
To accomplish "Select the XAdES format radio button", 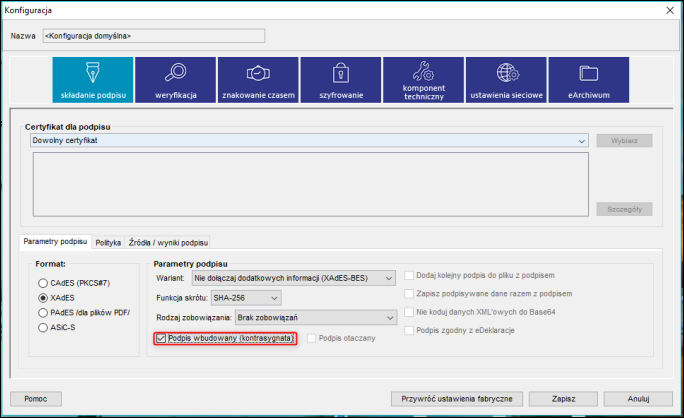I will tap(43, 298).
